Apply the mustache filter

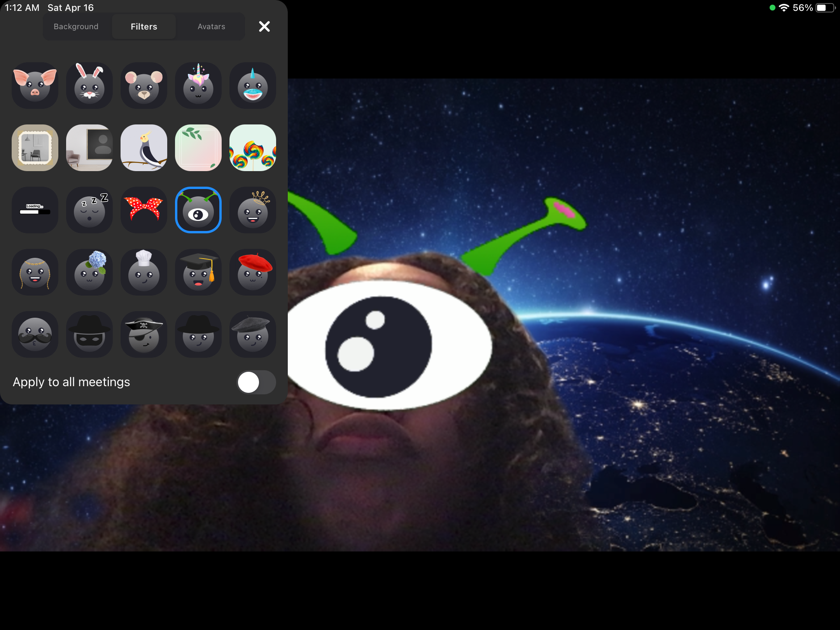pyautogui.click(x=35, y=334)
